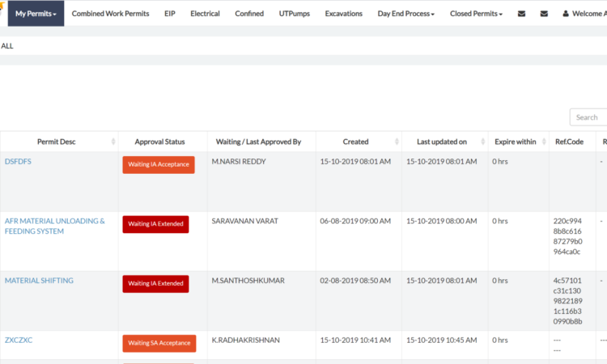Click Waiting SA Acceptance status button
The height and width of the screenshot is (364, 607).
coord(159,344)
